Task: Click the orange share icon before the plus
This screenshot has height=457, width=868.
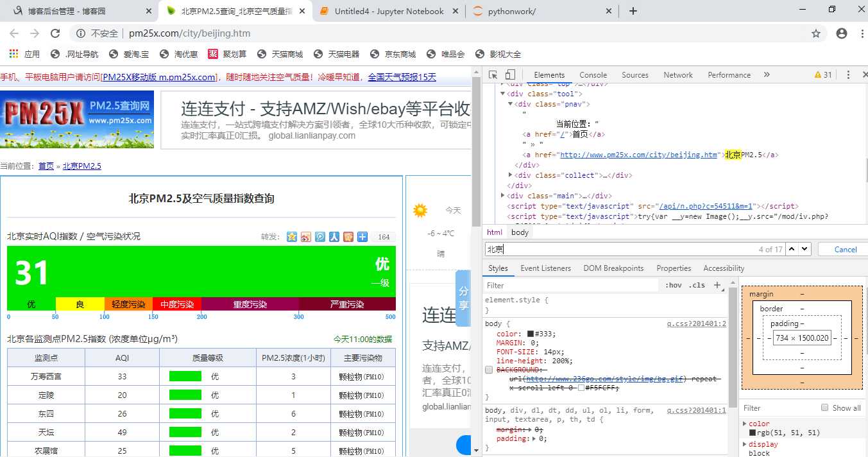Action: coord(348,237)
